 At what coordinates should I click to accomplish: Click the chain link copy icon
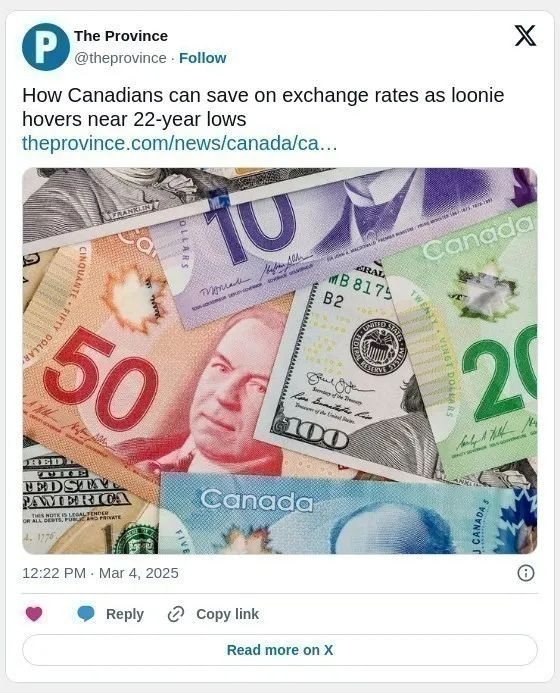click(176, 614)
